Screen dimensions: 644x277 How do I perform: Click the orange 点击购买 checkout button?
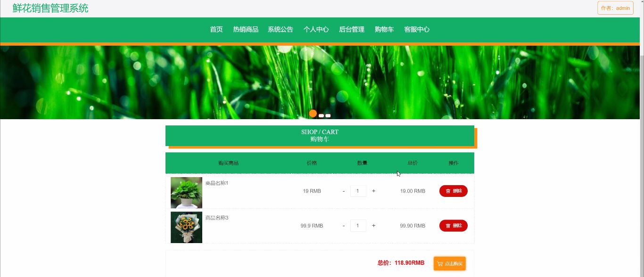pos(450,263)
